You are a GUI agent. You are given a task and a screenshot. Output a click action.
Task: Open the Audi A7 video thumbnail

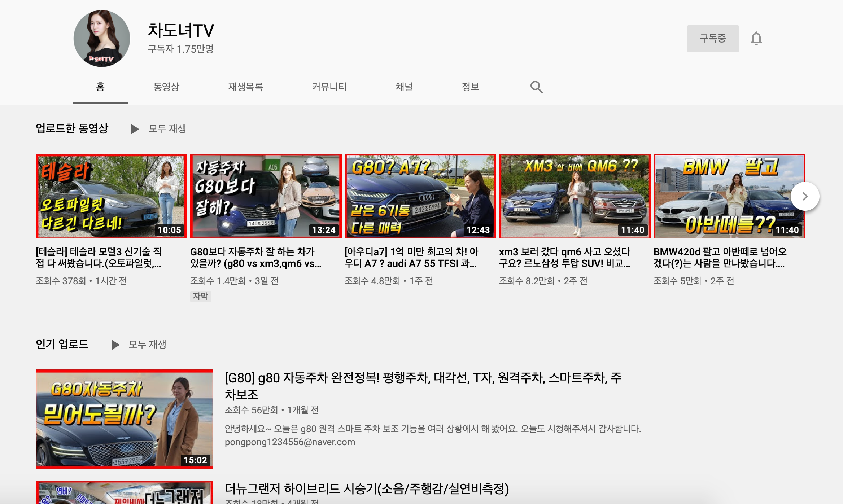420,196
